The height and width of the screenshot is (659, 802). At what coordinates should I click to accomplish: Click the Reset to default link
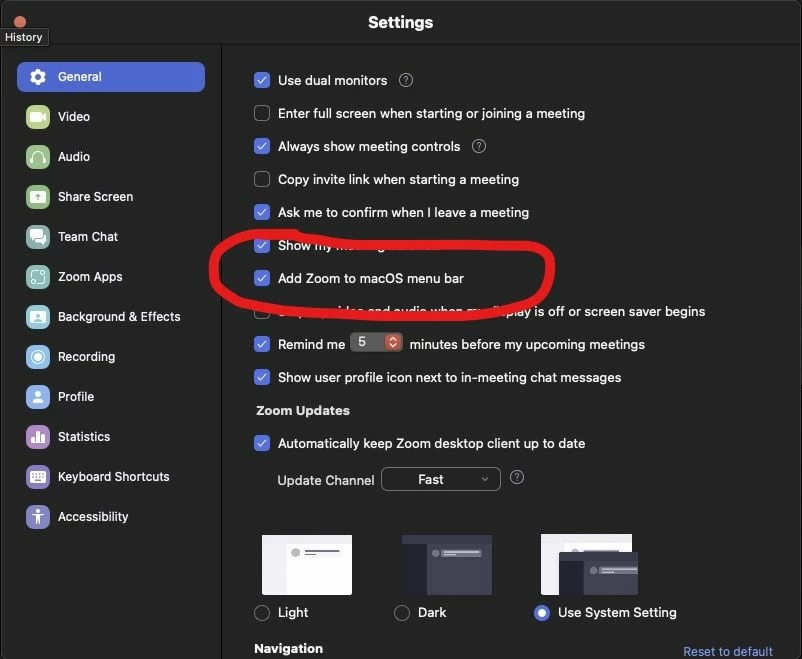pos(728,651)
